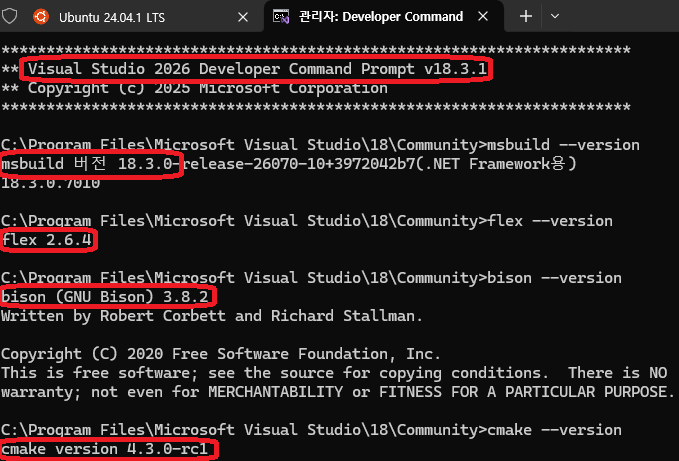This screenshot has width=679, height=461.
Task: Click the 'bison --version' command text
Action: [554, 278]
